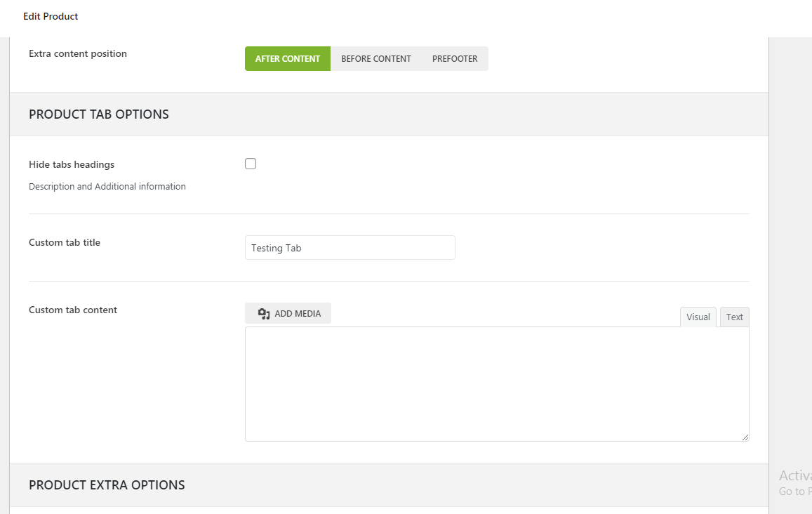
Task: Switch extra content position to Before Content
Action: pos(376,59)
